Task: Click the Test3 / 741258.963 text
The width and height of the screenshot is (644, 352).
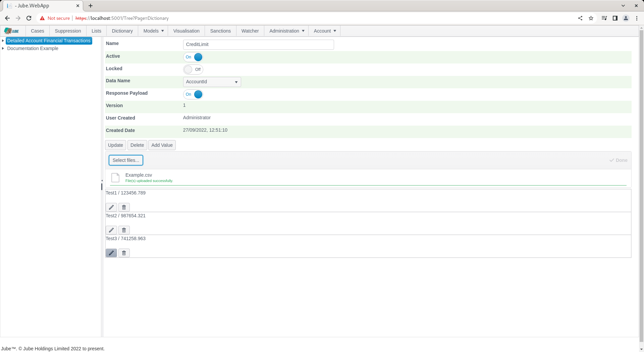Action: click(x=126, y=238)
